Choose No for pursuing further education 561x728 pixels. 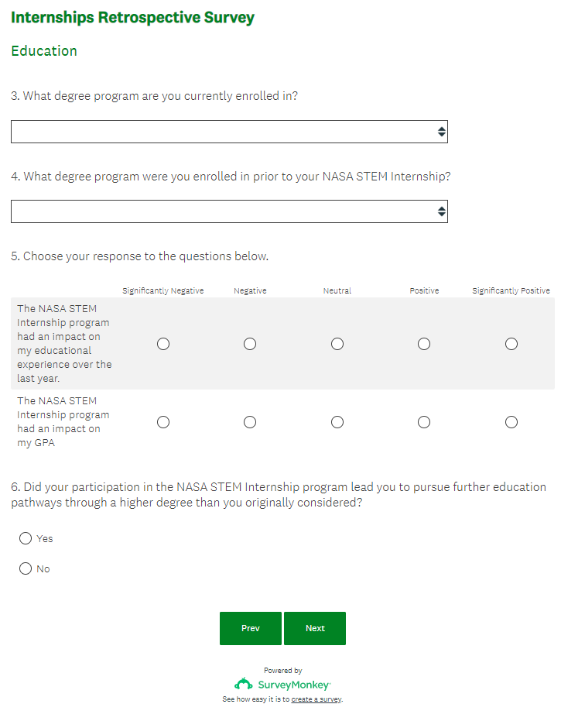pos(26,568)
